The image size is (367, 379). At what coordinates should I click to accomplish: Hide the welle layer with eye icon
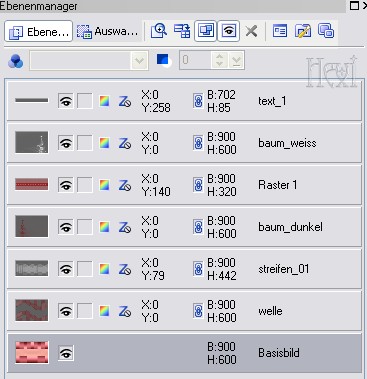click(66, 311)
